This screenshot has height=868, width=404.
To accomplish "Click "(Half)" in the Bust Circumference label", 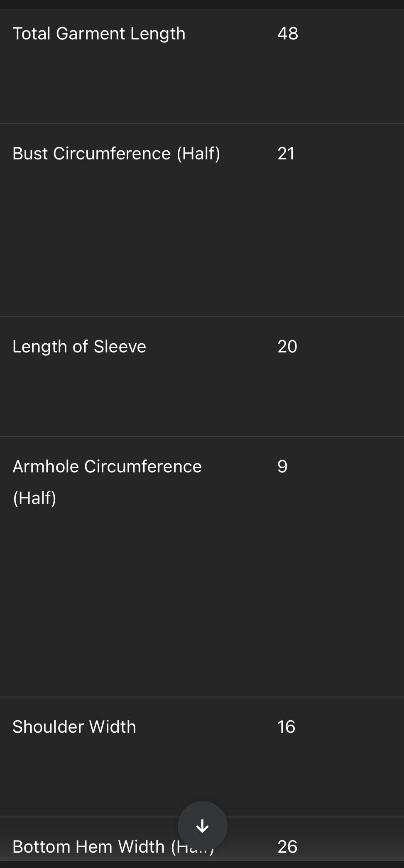I will pyautogui.click(x=198, y=154).
